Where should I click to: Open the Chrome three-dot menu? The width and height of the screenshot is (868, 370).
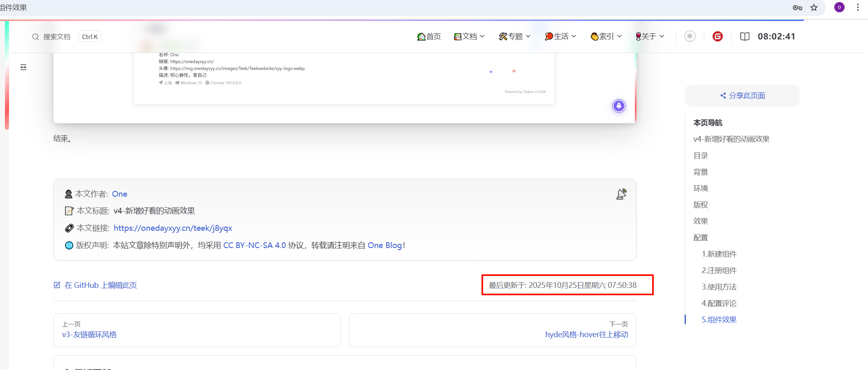858,8
